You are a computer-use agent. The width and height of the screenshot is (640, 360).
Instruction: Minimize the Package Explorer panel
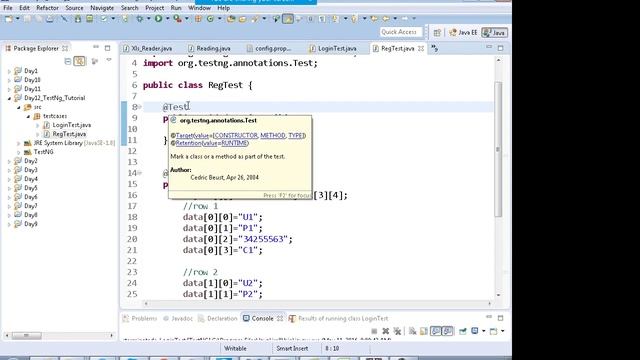click(x=96, y=47)
